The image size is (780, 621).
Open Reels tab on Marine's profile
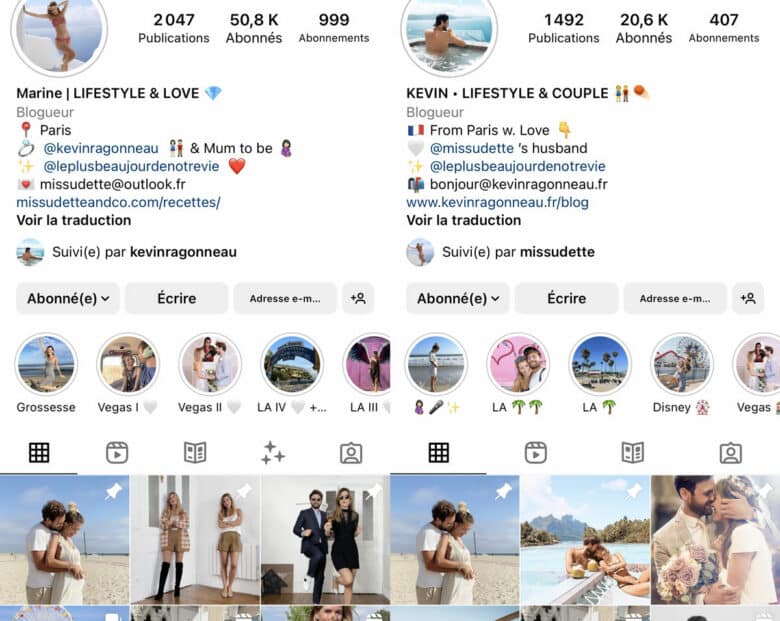pos(117,453)
